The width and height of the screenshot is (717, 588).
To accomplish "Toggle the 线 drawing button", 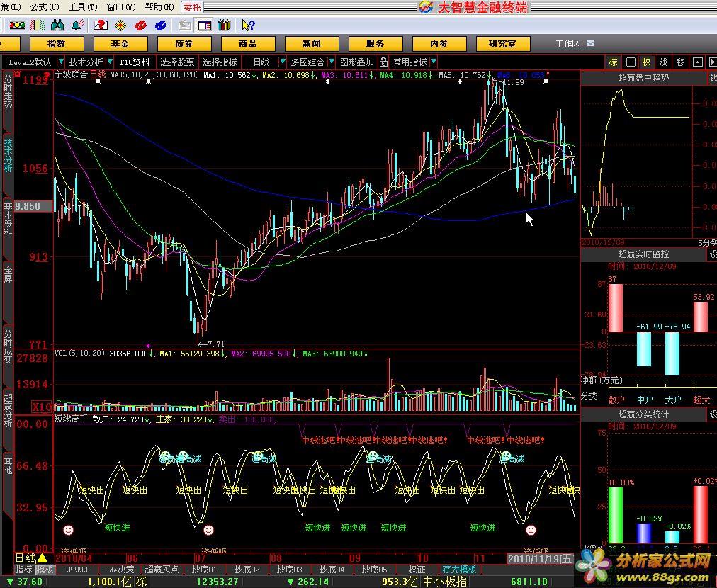I will point(663,62).
